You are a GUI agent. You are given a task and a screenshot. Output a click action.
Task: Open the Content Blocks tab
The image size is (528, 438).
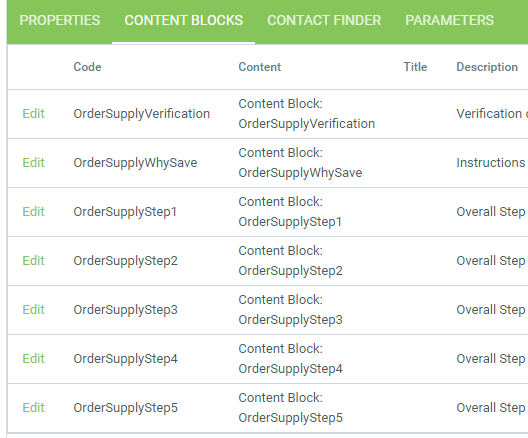pos(184,21)
